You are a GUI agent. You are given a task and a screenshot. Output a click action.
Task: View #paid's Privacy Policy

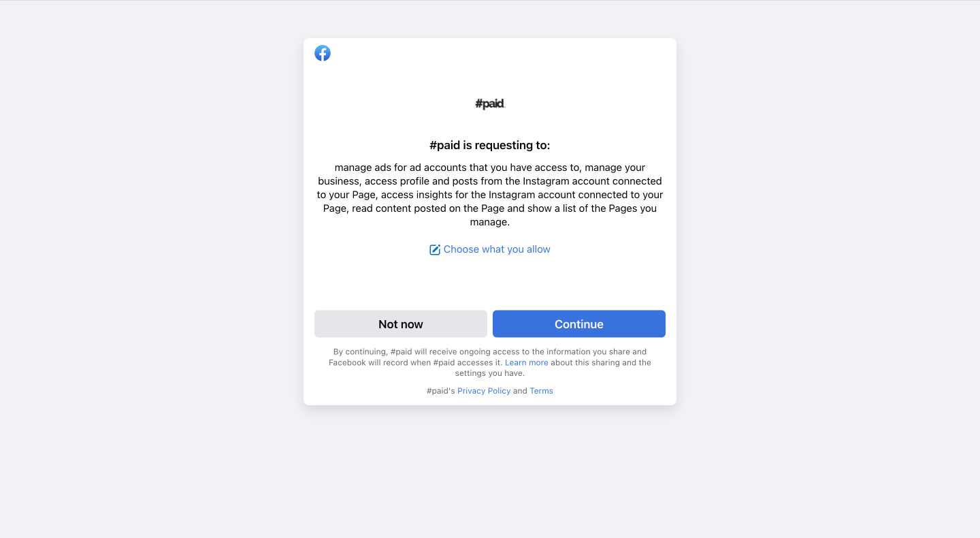484,391
